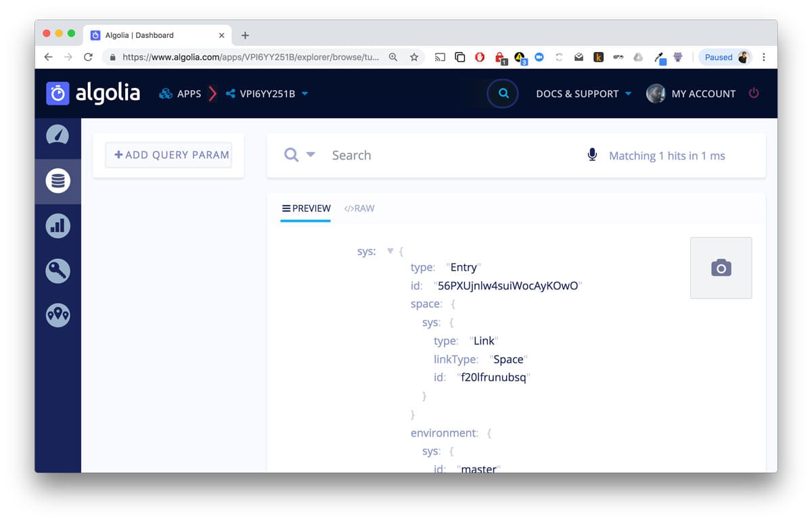Viewport: 812px width, 522px height.
Task: Open search with the navbar magnifier icon
Action: tap(502, 93)
